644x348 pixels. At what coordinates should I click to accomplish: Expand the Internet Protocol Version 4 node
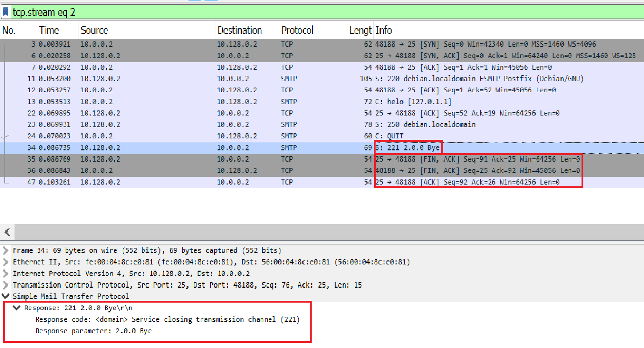point(5,274)
